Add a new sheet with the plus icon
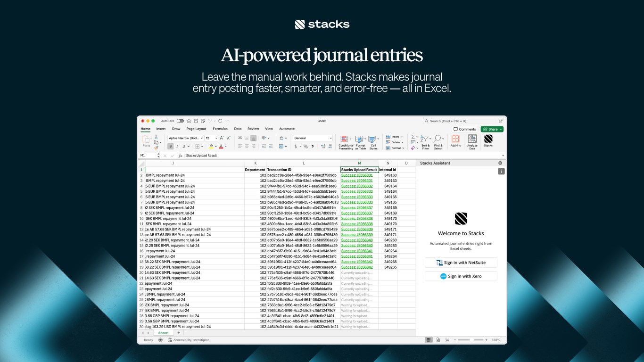This screenshot has height=362, width=644. [179, 333]
